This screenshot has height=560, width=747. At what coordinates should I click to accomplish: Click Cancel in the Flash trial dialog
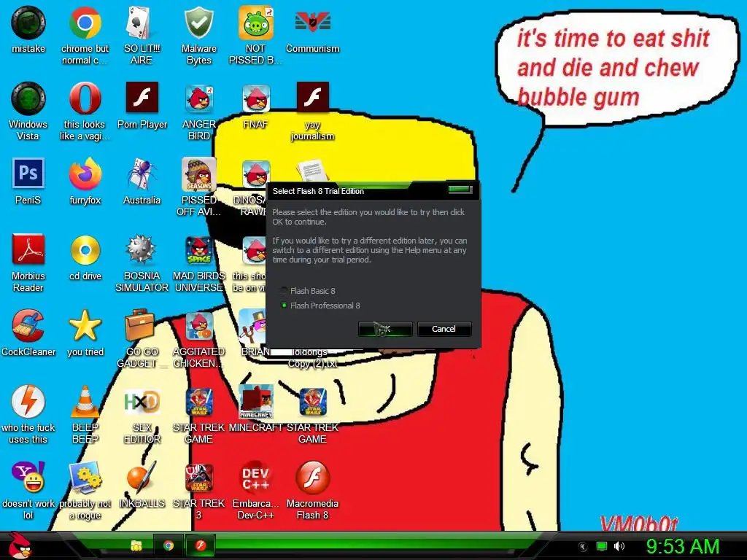coord(444,329)
